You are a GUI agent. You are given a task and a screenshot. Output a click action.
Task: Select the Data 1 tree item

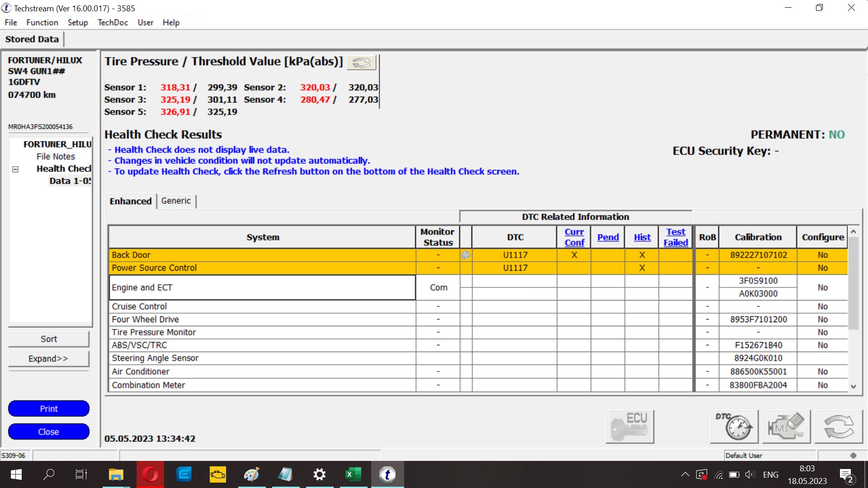click(x=70, y=181)
